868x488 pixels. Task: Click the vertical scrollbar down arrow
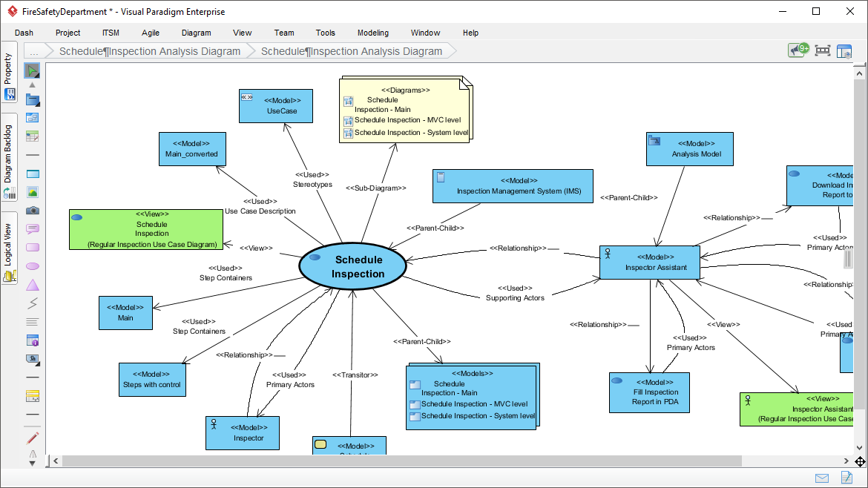pyautogui.click(x=859, y=448)
